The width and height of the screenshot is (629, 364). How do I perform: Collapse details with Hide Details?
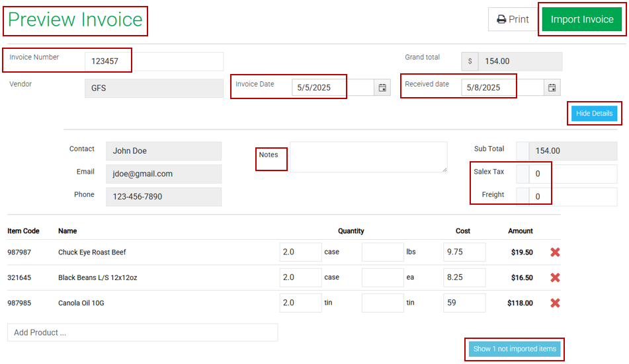click(x=594, y=114)
